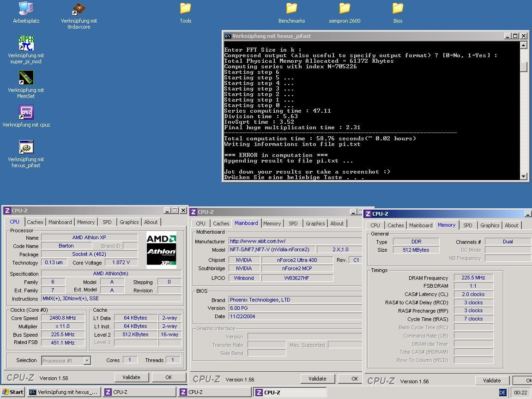
Task: Click the Core Speed 2480.8 MHz value
Action: click(x=63, y=318)
